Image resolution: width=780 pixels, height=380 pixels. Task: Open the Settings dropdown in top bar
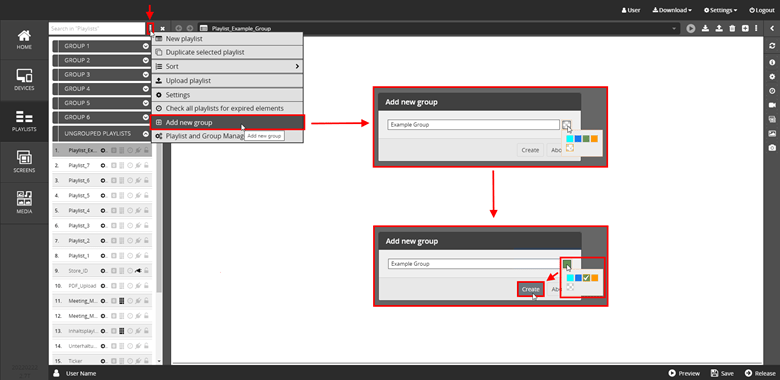720,10
